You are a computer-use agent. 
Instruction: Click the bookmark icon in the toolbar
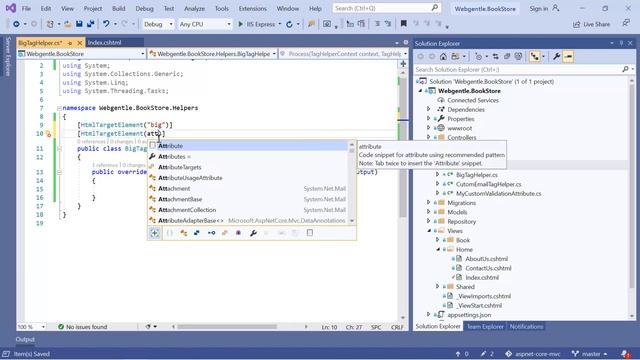click(403, 24)
